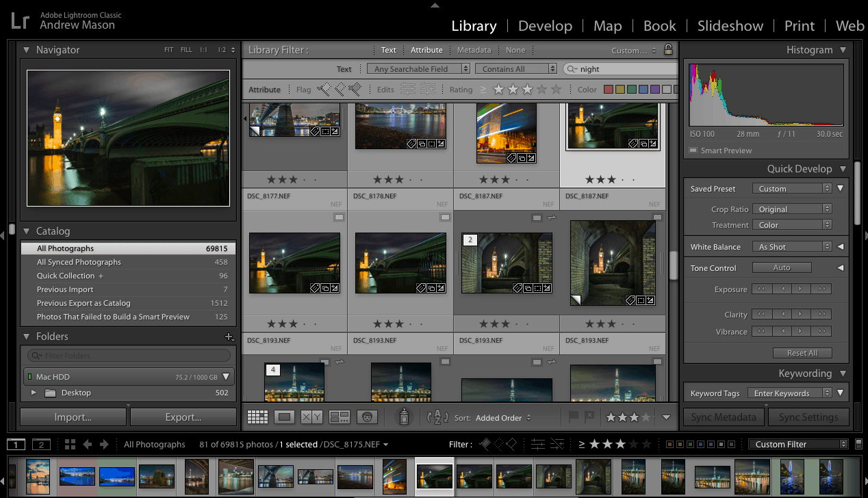This screenshot has width=868, height=498.
Task: Add new folder with plus icon
Action: pos(229,337)
